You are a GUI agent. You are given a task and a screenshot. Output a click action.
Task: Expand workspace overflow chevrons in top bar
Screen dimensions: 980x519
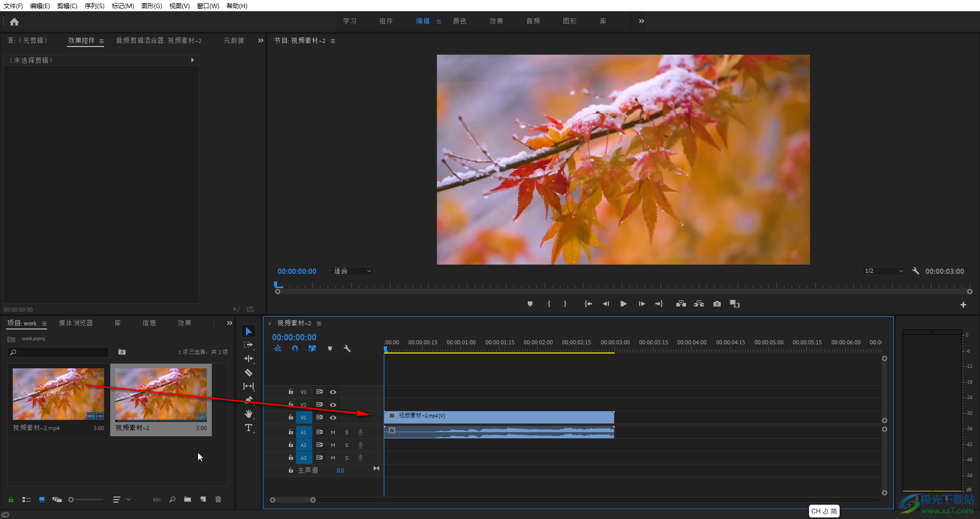[642, 21]
